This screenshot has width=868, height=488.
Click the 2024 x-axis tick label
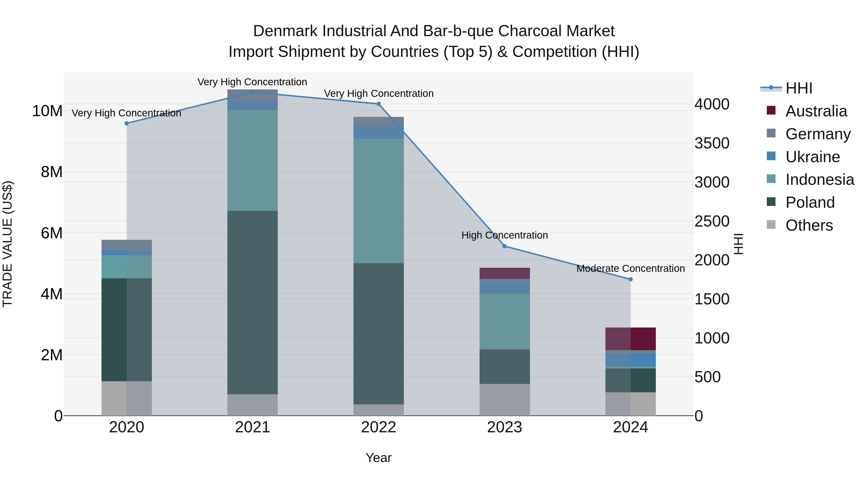[x=631, y=427]
